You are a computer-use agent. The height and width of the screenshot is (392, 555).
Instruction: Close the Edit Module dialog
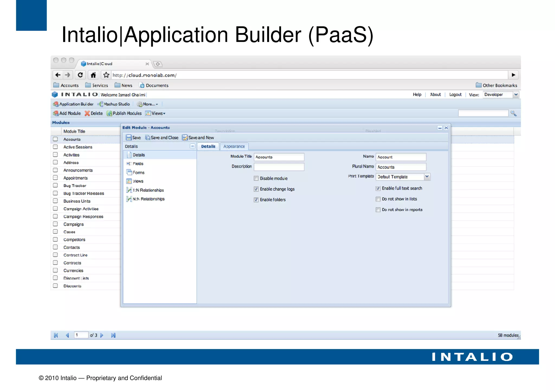pos(446,128)
